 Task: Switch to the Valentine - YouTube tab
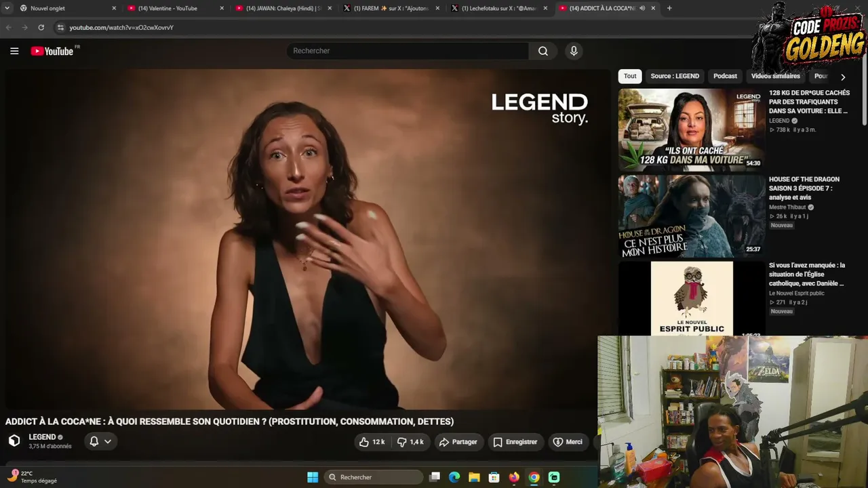(x=175, y=8)
